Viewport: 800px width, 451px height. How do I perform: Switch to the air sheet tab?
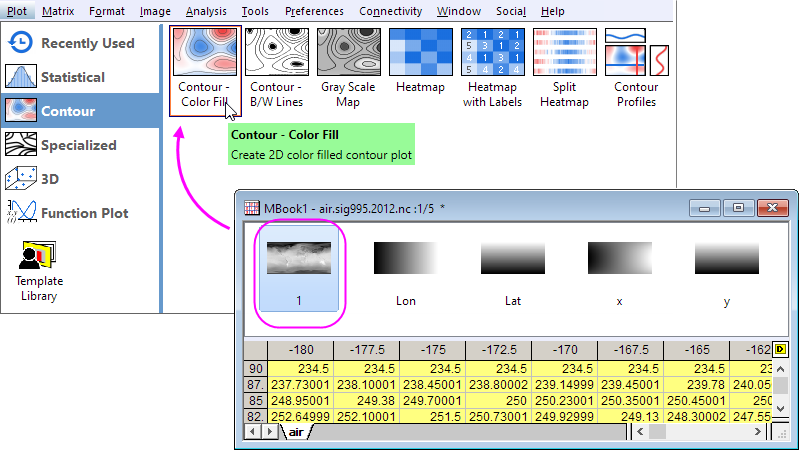click(296, 432)
